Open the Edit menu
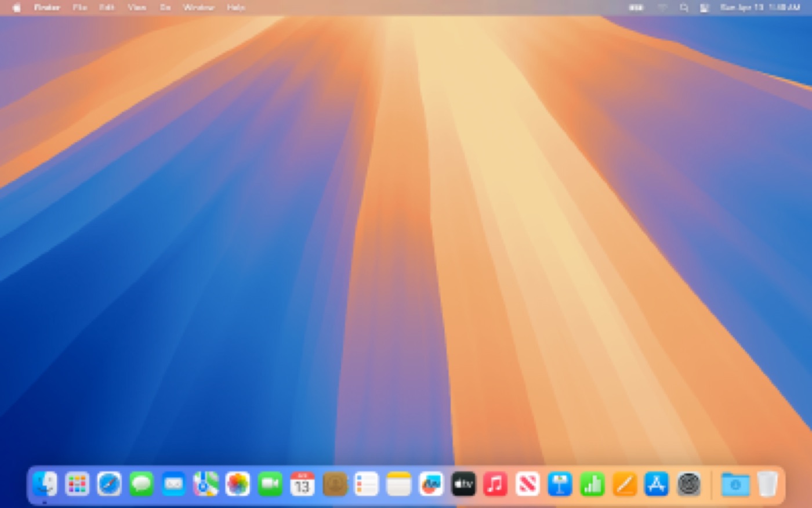 pos(107,8)
